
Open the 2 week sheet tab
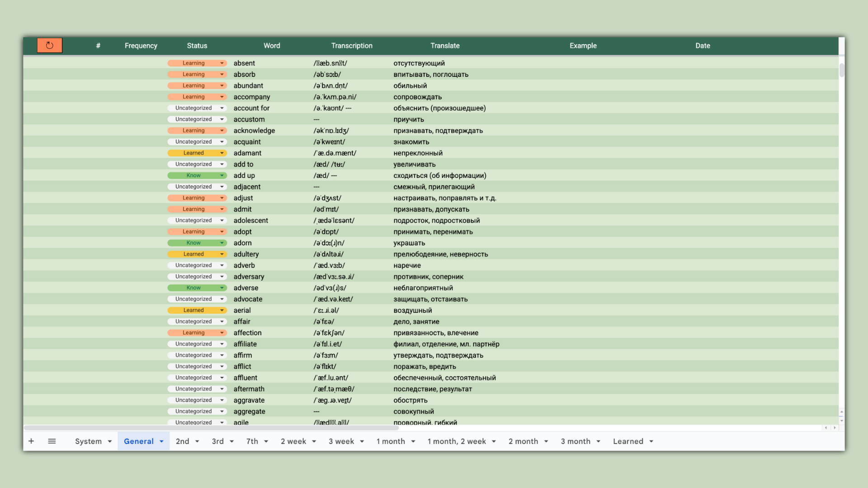tap(293, 441)
